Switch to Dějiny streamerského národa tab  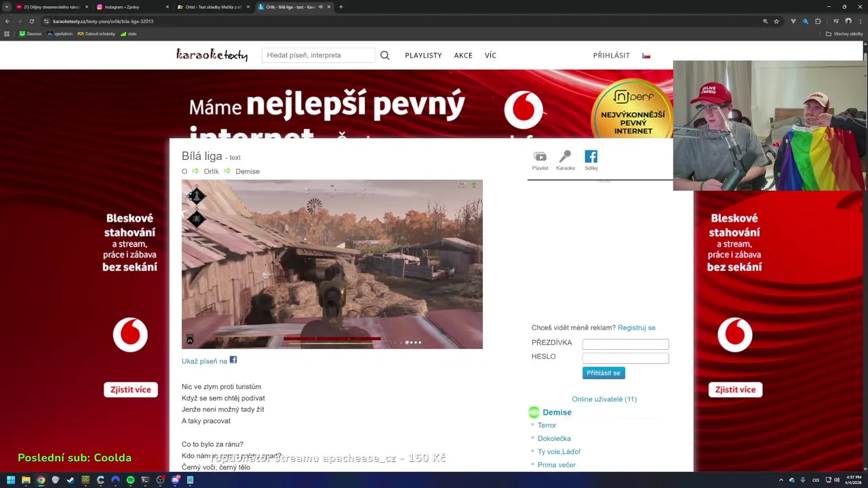coord(52,7)
